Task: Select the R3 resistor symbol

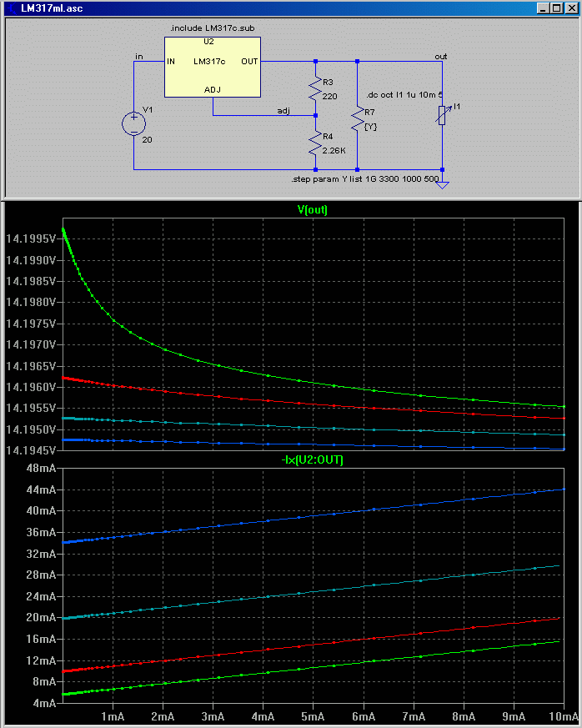Action: pos(316,88)
